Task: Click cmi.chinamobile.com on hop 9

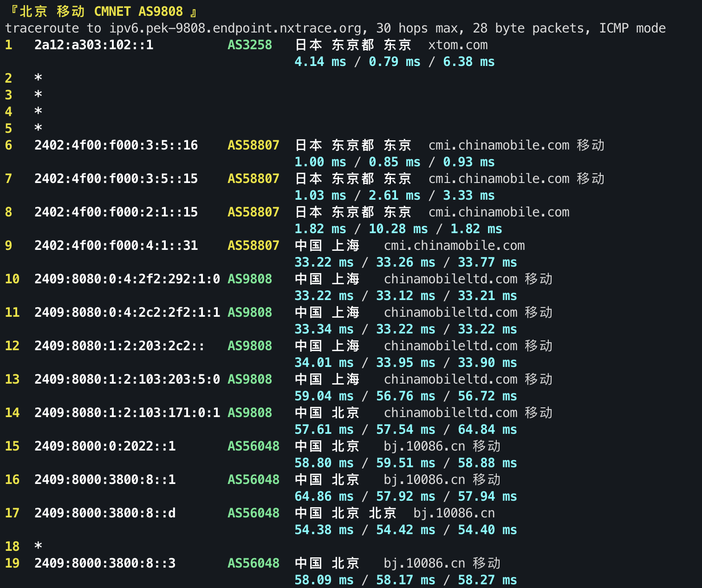Action: coord(454,246)
